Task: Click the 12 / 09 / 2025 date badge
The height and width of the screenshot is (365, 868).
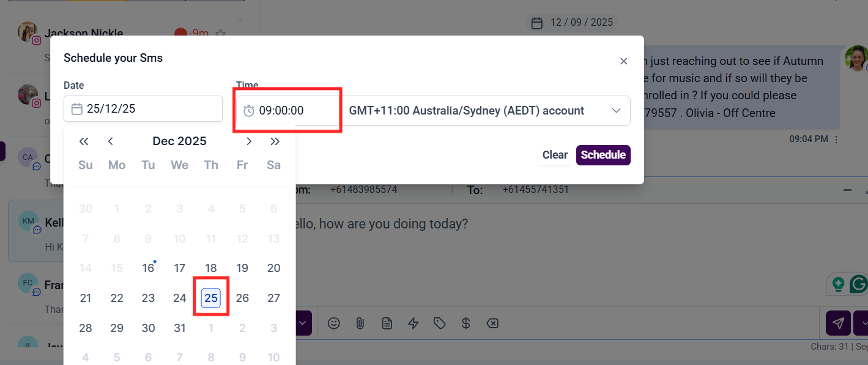Action: pyautogui.click(x=573, y=23)
